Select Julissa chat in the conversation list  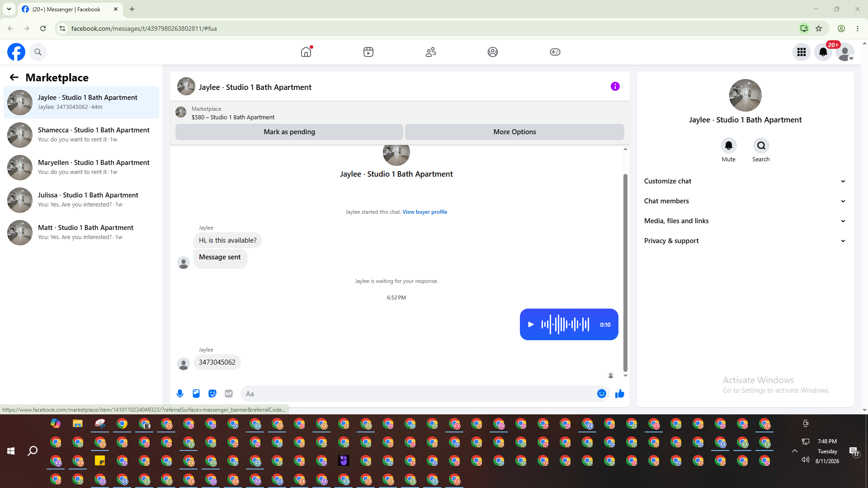[x=81, y=200]
